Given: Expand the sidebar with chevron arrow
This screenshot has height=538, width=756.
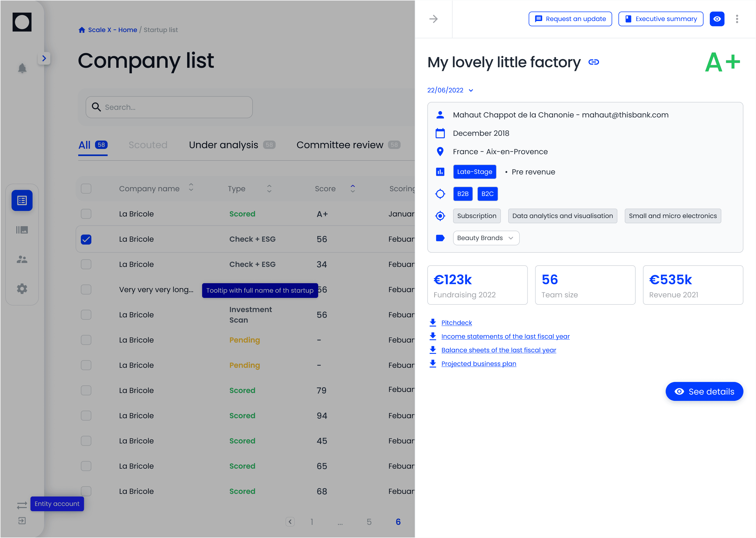Looking at the screenshot, I should tap(44, 58).
